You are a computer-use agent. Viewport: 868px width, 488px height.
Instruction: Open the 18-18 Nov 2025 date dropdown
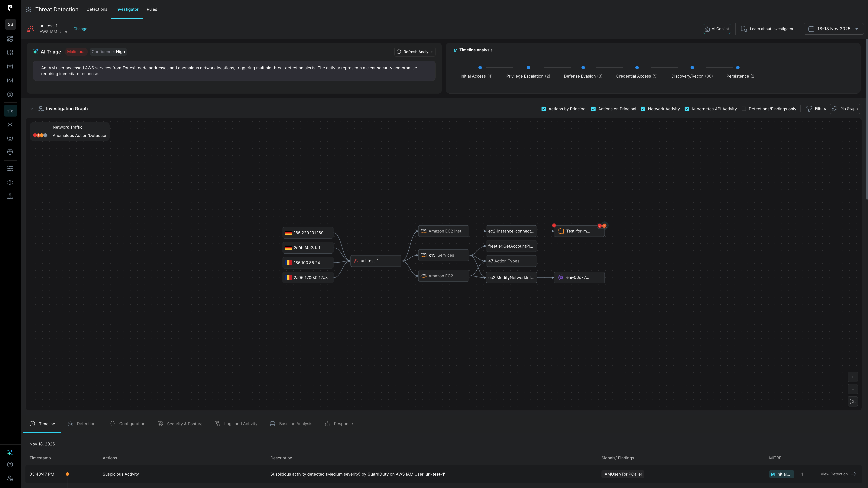tap(833, 29)
